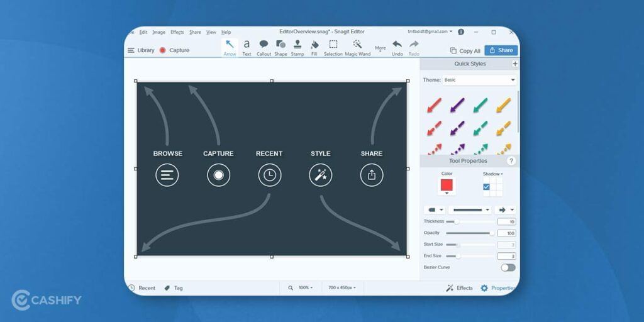Click the Copy All button

point(465,50)
